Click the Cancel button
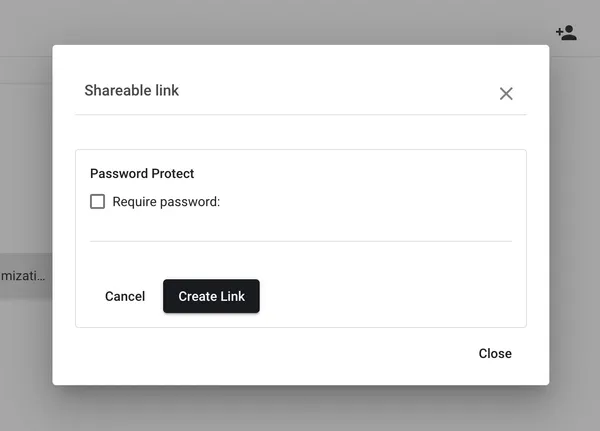 (x=125, y=296)
